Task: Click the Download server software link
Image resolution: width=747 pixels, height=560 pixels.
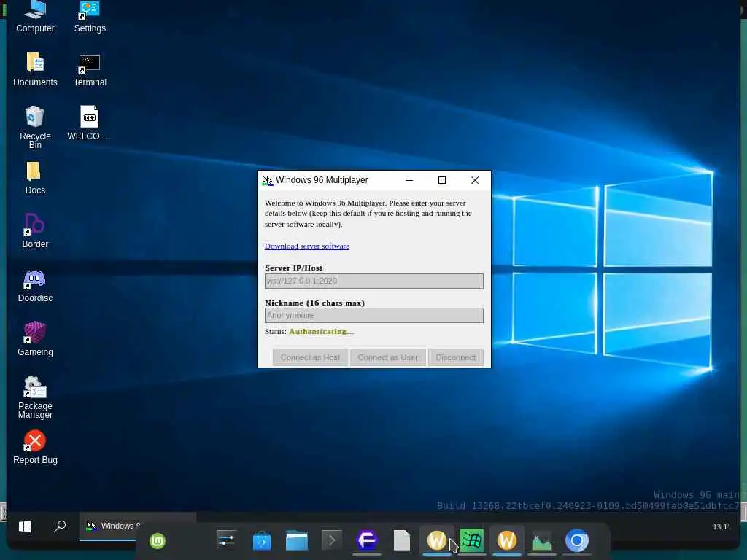Action: [307, 246]
